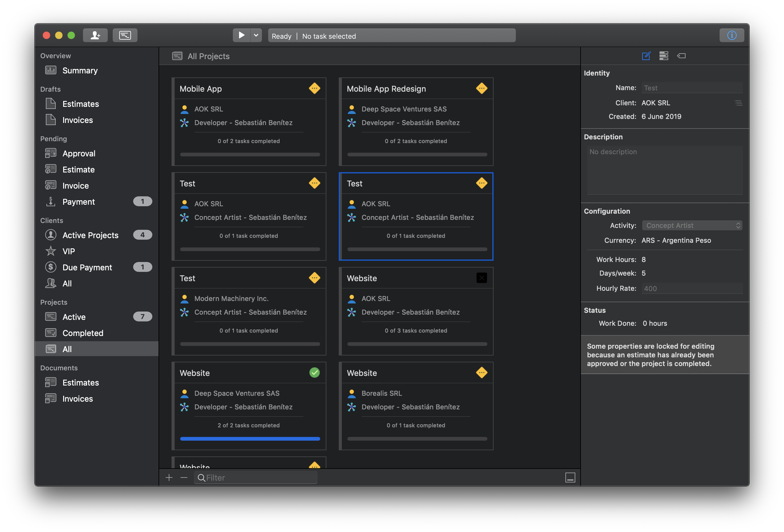
Task: Click the new project toolbar icon
Action: (x=125, y=35)
